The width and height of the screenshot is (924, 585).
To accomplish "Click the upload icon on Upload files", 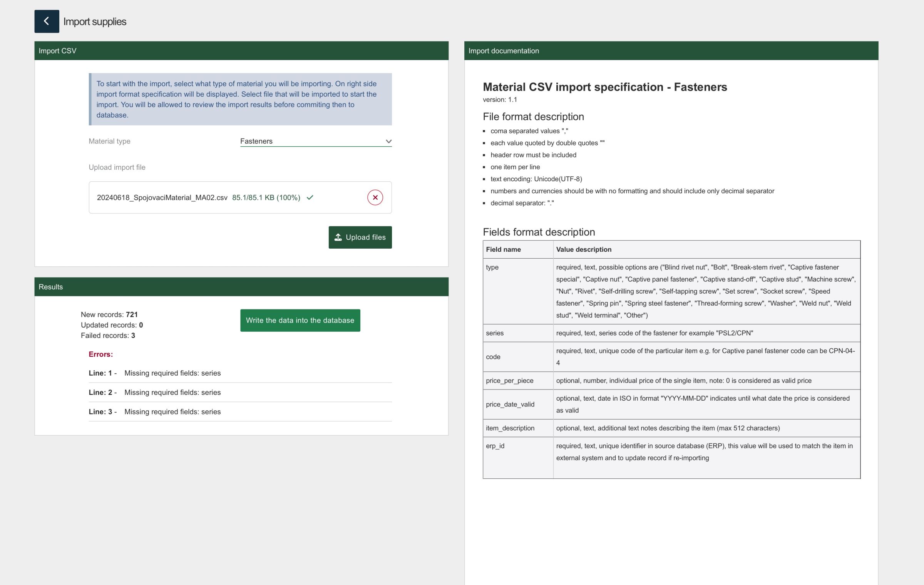I will point(338,237).
